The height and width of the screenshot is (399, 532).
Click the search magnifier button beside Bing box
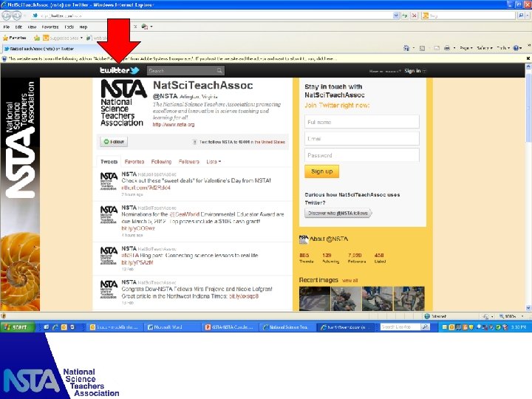point(520,16)
